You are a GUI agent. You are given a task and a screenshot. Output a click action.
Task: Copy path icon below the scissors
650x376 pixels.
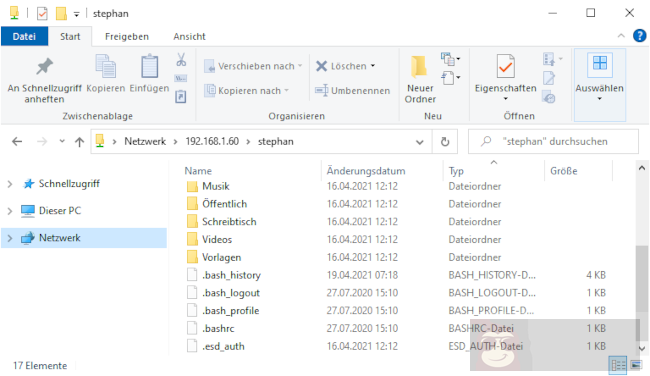point(181,78)
